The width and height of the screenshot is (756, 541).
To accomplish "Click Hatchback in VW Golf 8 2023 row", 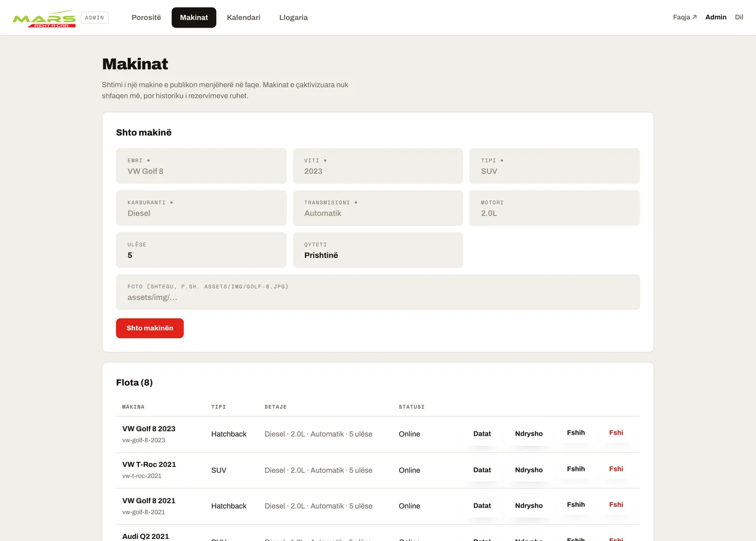I will click(x=229, y=434).
